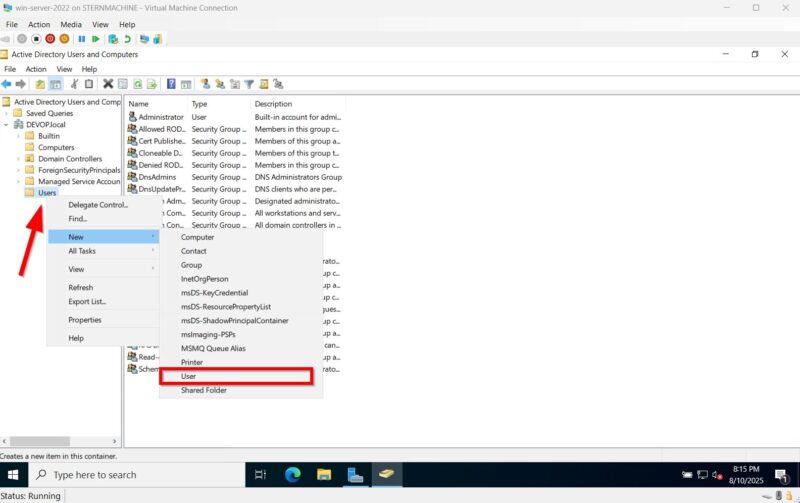Click Find in the context menu
Screen dimensions: 800x503
click(x=104, y=219)
